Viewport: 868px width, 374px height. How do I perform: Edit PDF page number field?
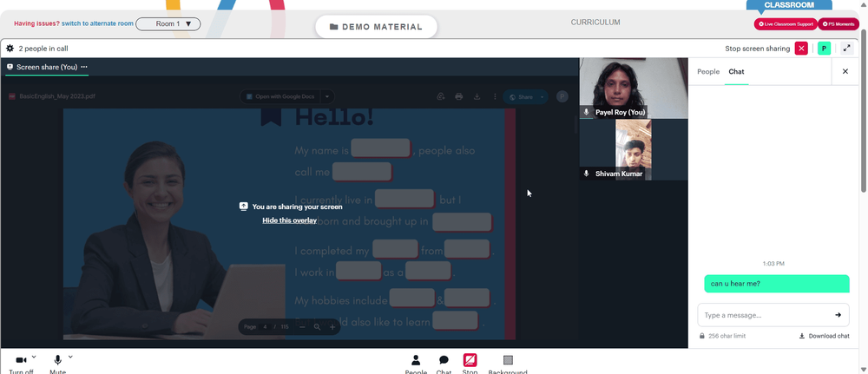(x=265, y=327)
